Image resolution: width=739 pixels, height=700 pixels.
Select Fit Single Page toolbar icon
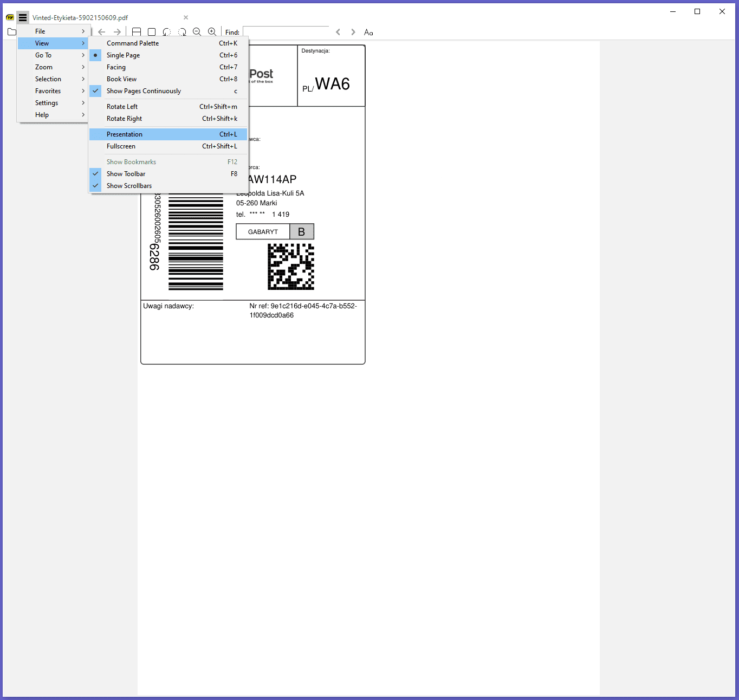152,32
